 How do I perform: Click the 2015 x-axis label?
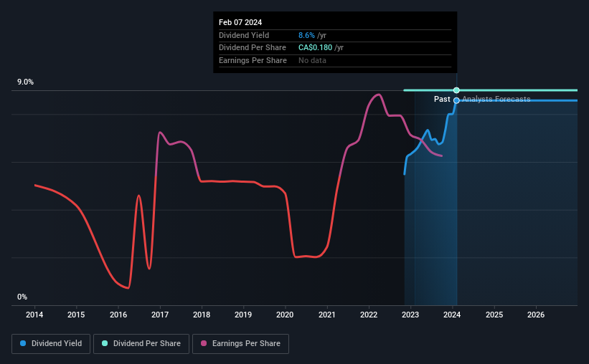[76, 315]
